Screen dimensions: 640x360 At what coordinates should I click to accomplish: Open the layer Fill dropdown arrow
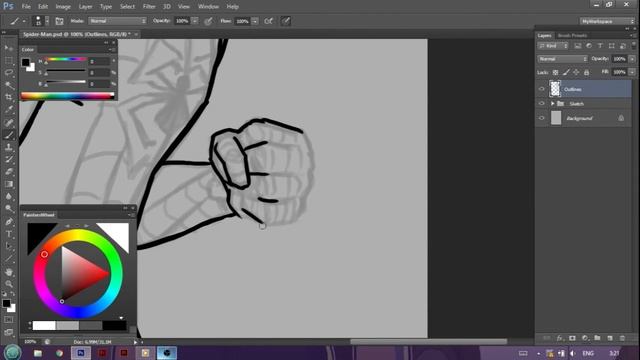[x=632, y=72]
